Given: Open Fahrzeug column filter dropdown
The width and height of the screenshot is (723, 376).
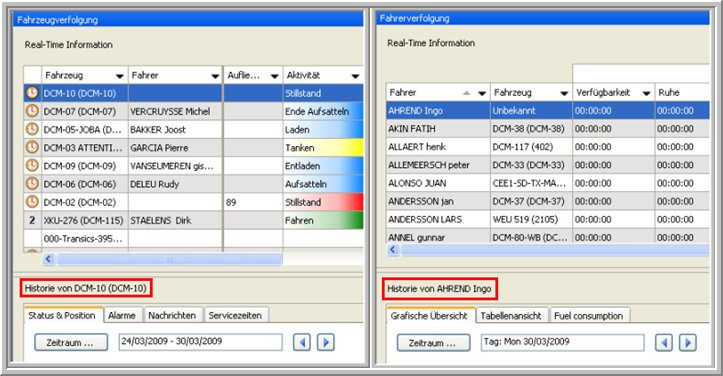Looking at the screenshot, I should (x=120, y=76).
